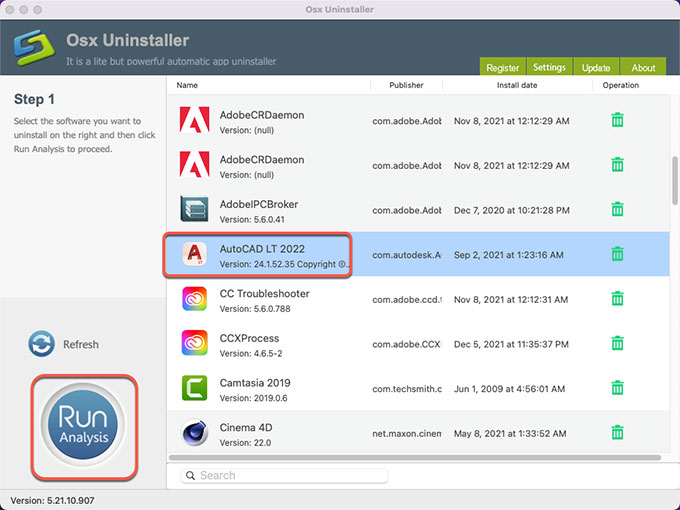The width and height of the screenshot is (680, 510).
Task: Click install date Jun 1, 2009 cell
Action: [510, 389]
